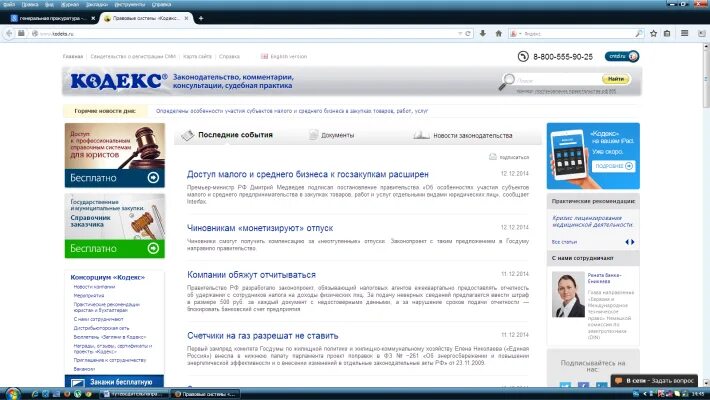Open the Правка menu

[x=30, y=4]
